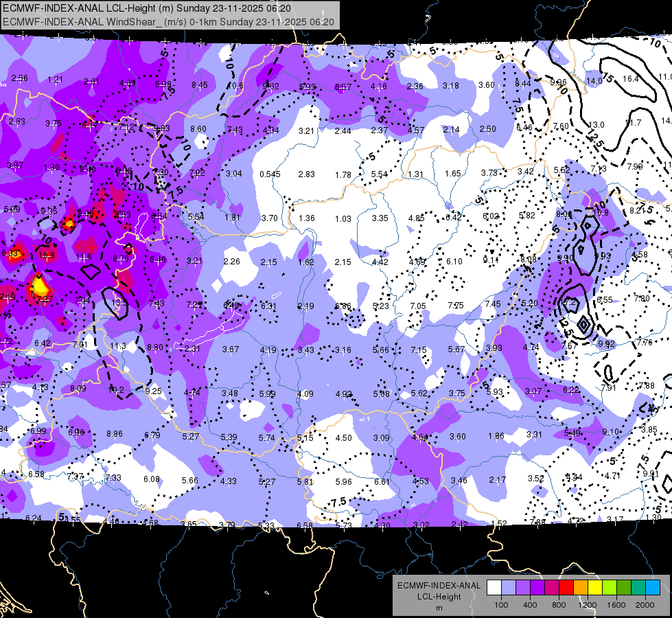Click the legend label '2000'
The width and height of the screenshot is (672, 618).
[x=645, y=605]
